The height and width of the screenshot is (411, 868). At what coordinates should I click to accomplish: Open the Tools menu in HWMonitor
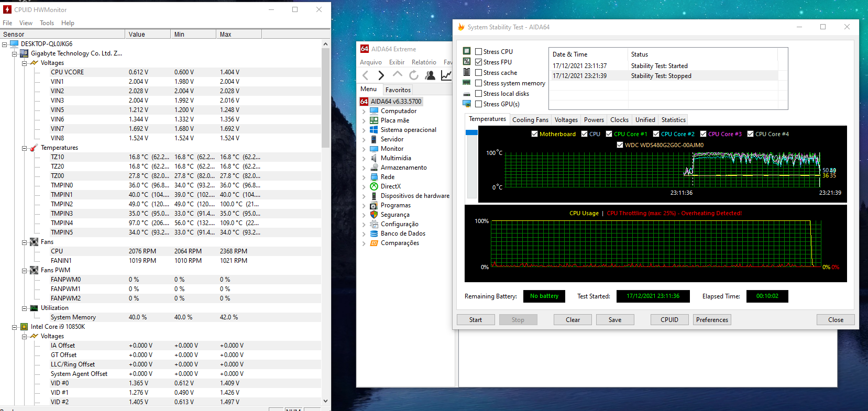click(47, 23)
